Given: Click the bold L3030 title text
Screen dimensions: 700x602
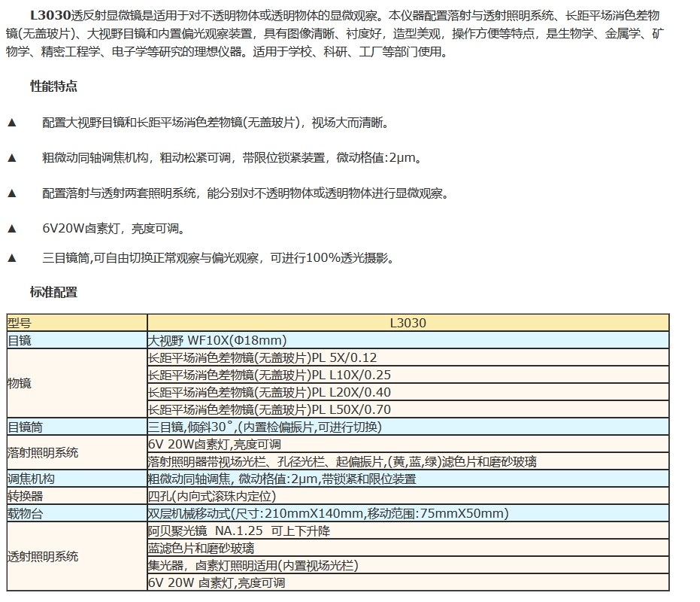Looking at the screenshot, I should pyautogui.click(x=50, y=14).
